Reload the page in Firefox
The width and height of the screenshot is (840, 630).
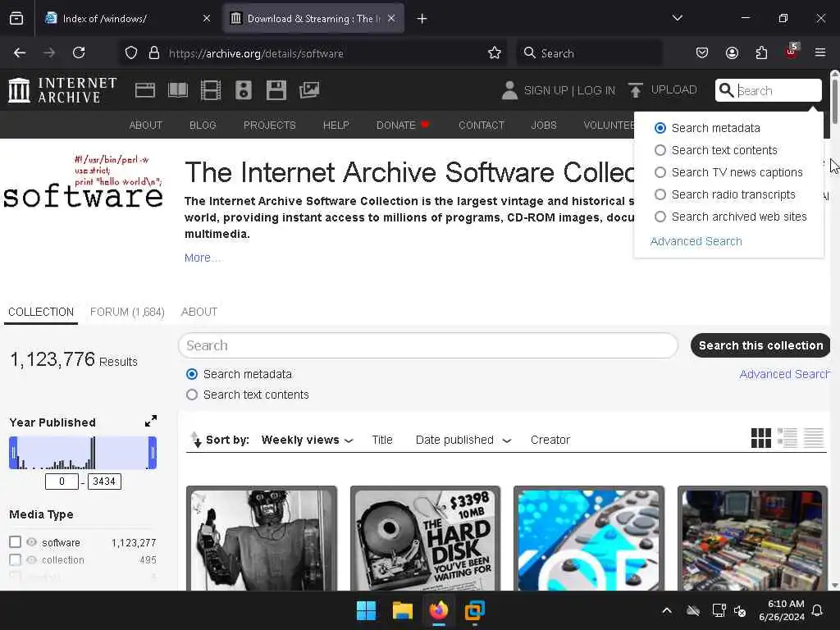79,52
